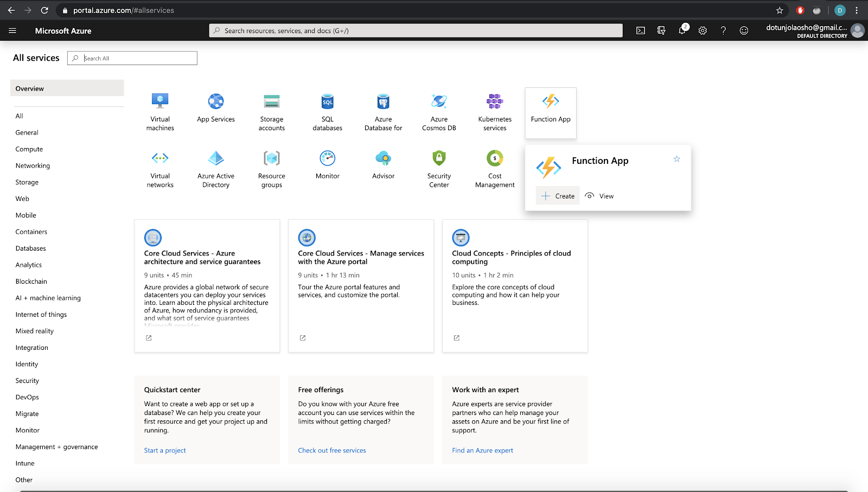Viewport: 868px width, 492px height.
Task: Select the General category
Action: pos(27,132)
